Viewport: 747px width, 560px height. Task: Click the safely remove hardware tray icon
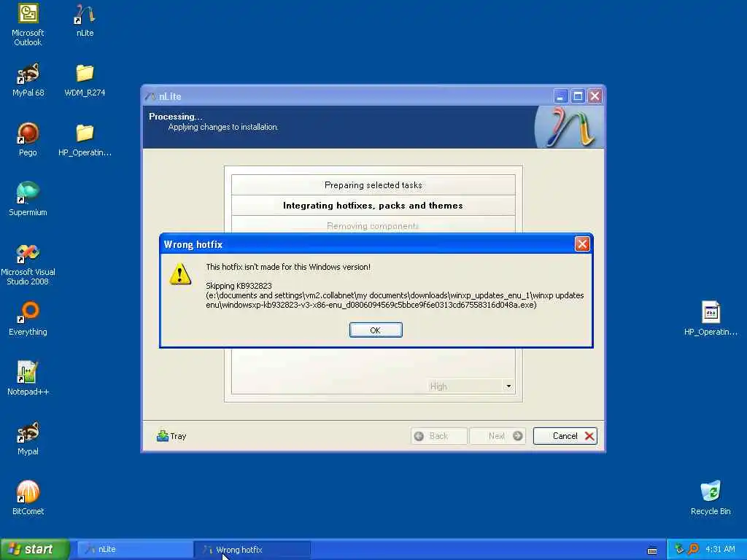pos(679,550)
